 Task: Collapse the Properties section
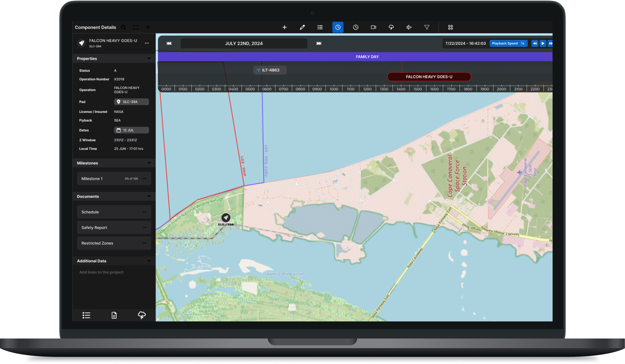pos(149,58)
